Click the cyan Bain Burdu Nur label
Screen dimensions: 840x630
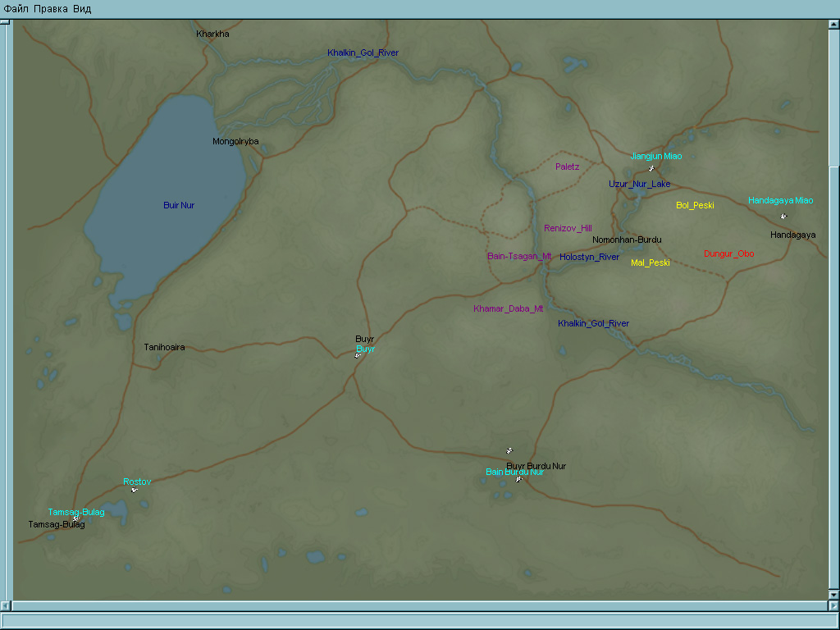pyautogui.click(x=515, y=472)
